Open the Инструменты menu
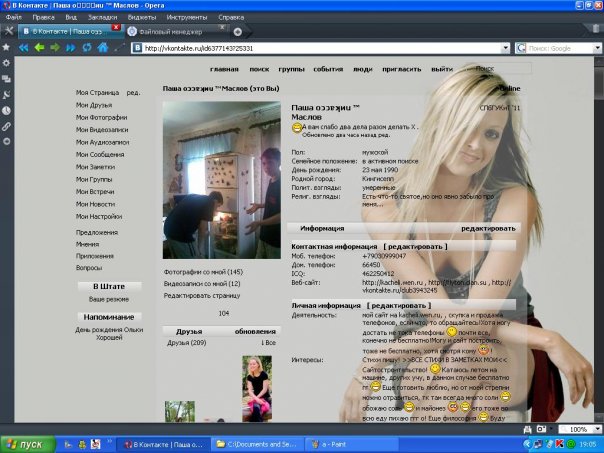 tap(187, 17)
